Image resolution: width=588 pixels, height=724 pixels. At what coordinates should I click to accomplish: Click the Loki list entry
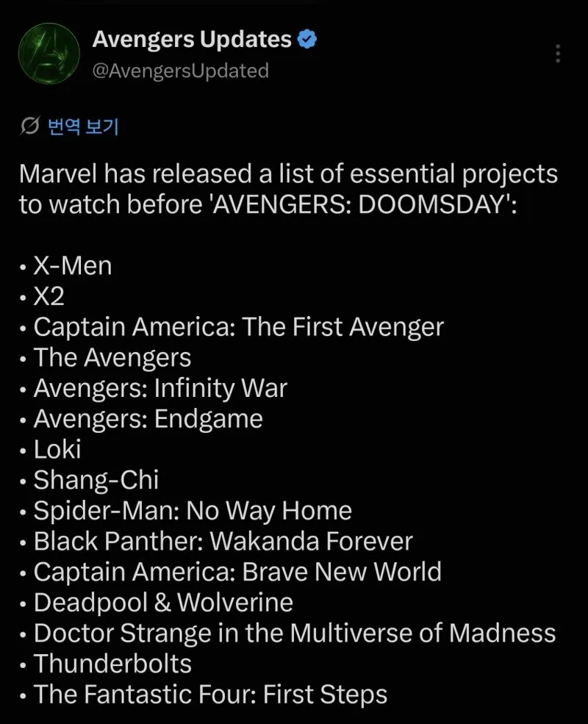pos(57,449)
